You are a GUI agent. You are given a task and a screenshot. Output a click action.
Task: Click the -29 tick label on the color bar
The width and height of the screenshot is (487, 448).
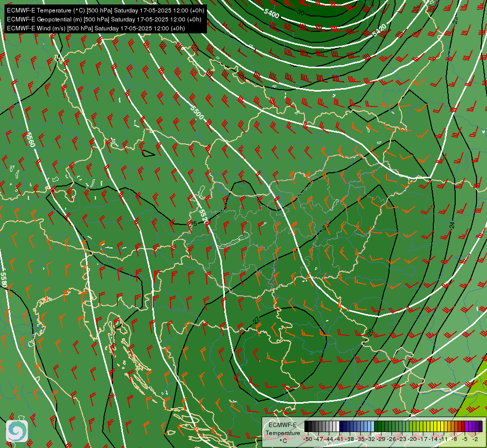(382, 439)
